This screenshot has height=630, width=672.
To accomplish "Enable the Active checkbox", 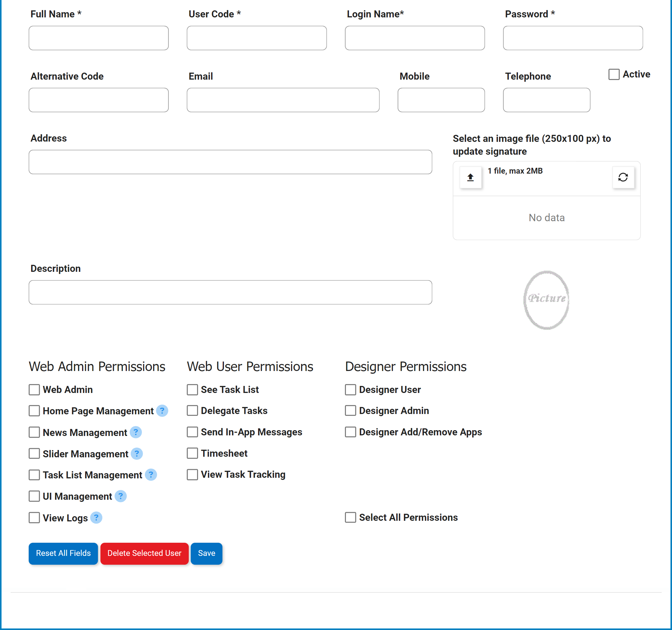I will pyautogui.click(x=614, y=74).
